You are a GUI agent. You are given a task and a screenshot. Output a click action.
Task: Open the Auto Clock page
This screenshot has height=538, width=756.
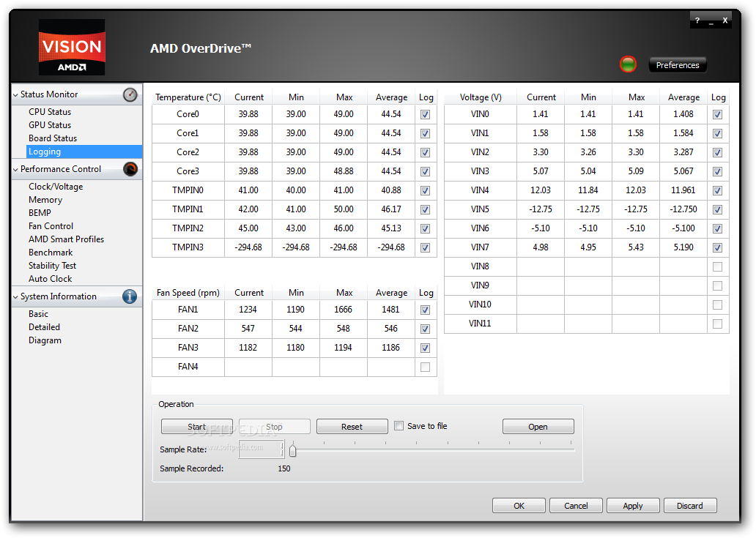[50, 279]
